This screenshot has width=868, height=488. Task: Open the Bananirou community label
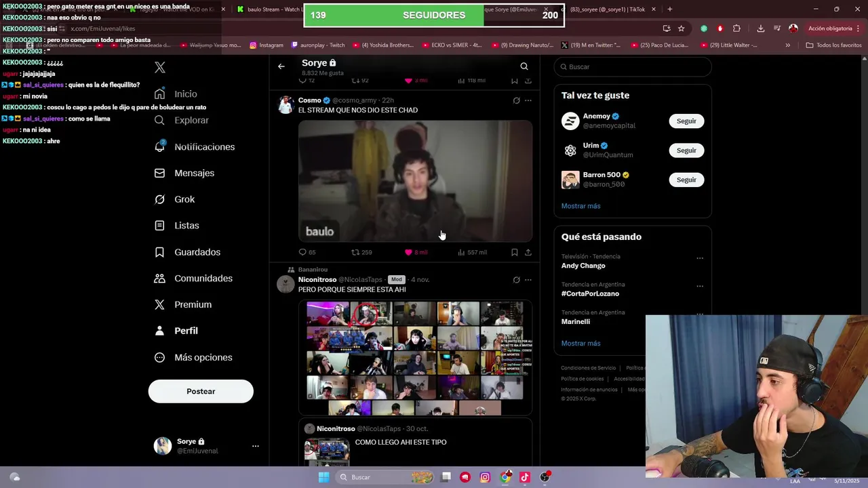[313, 270]
